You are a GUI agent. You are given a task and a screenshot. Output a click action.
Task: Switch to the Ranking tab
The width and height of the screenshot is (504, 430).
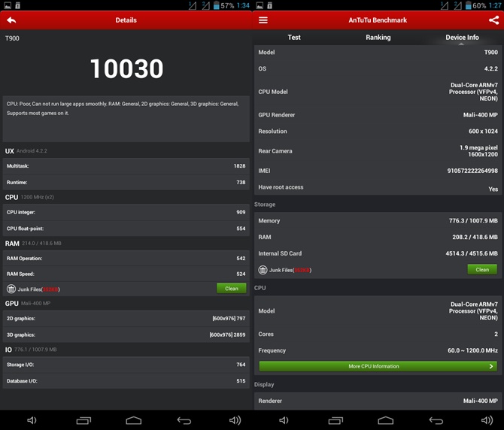[x=378, y=38]
